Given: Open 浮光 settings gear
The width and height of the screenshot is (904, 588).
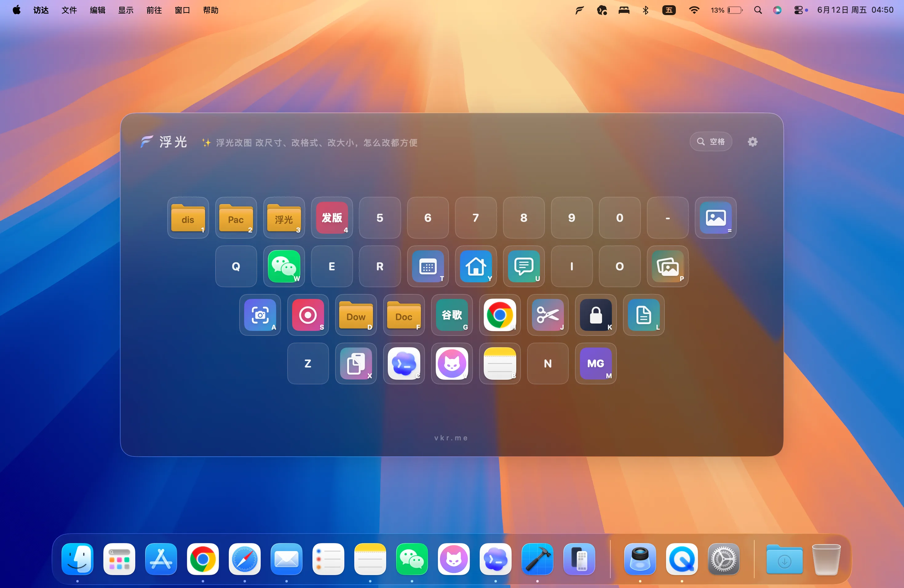Looking at the screenshot, I should pos(752,142).
